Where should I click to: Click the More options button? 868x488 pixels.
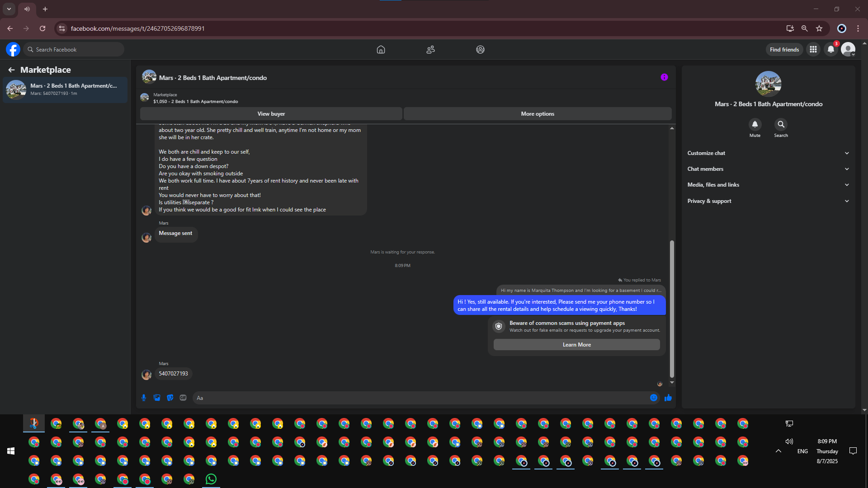tap(538, 114)
